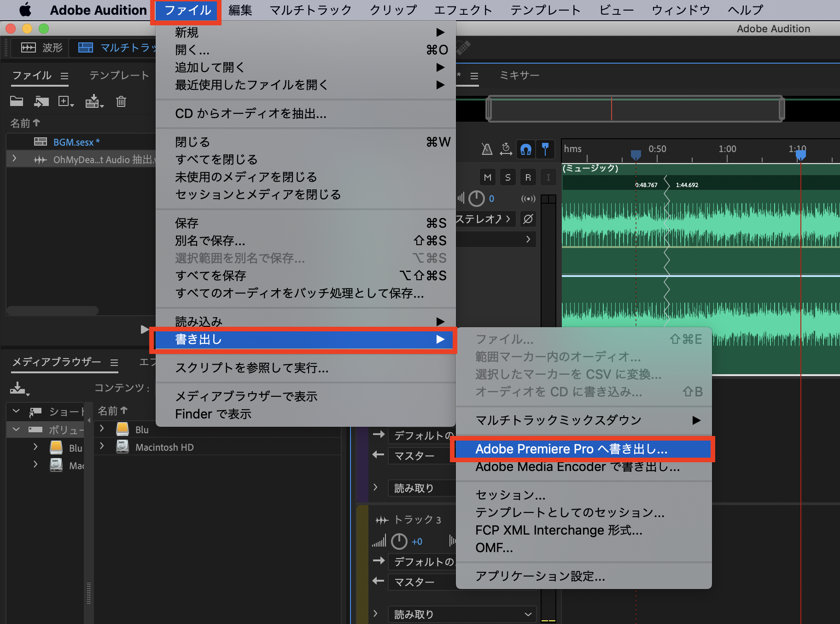Click the trash delete icon
This screenshot has height=624, width=840.
click(121, 101)
